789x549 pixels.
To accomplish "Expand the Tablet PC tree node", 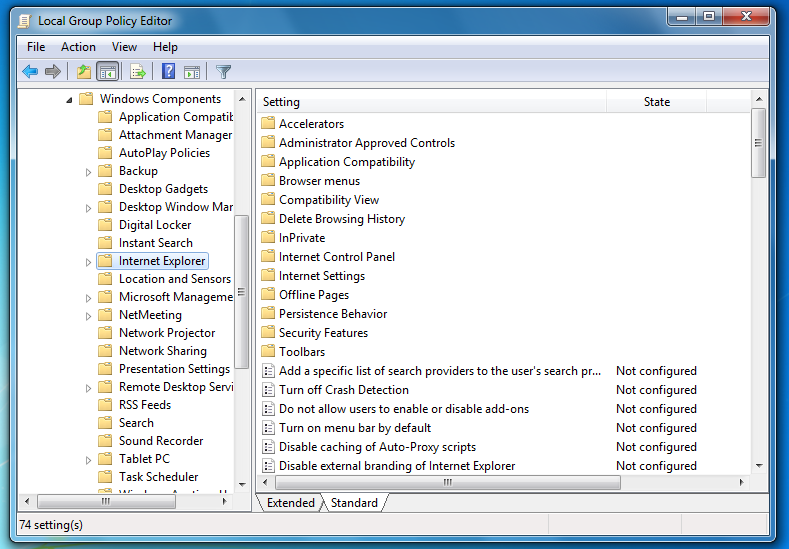I will (x=88, y=460).
